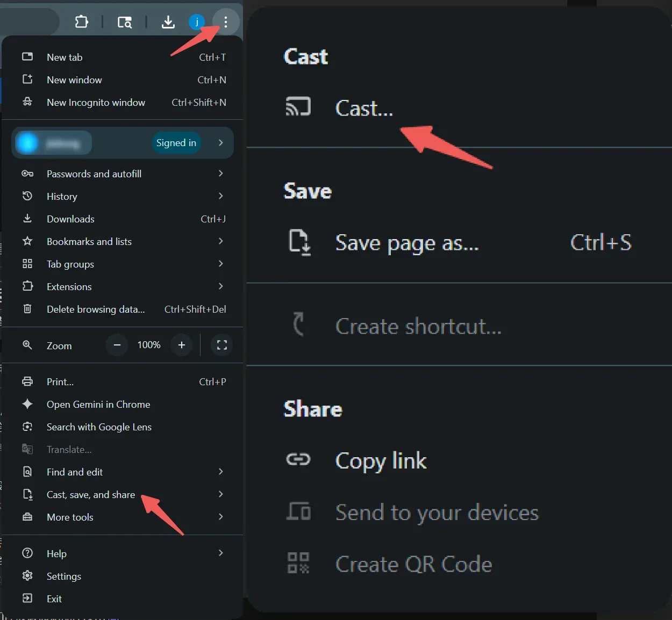Viewport: 672px width, 620px height.
Task: Click the Copy link chain icon
Action: [298, 459]
